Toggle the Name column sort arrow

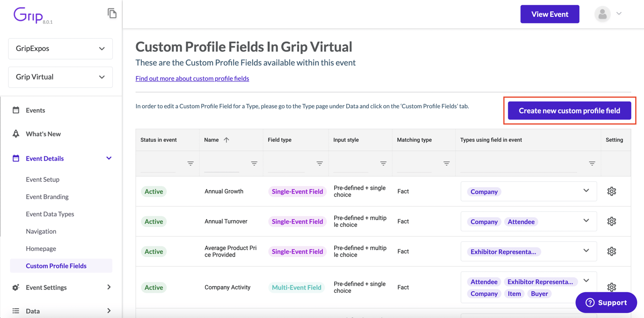(227, 140)
